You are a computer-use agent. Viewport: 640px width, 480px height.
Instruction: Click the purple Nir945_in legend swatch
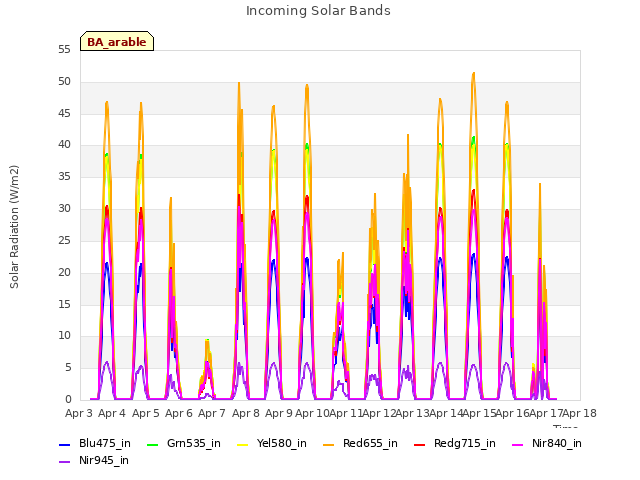click(64, 462)
